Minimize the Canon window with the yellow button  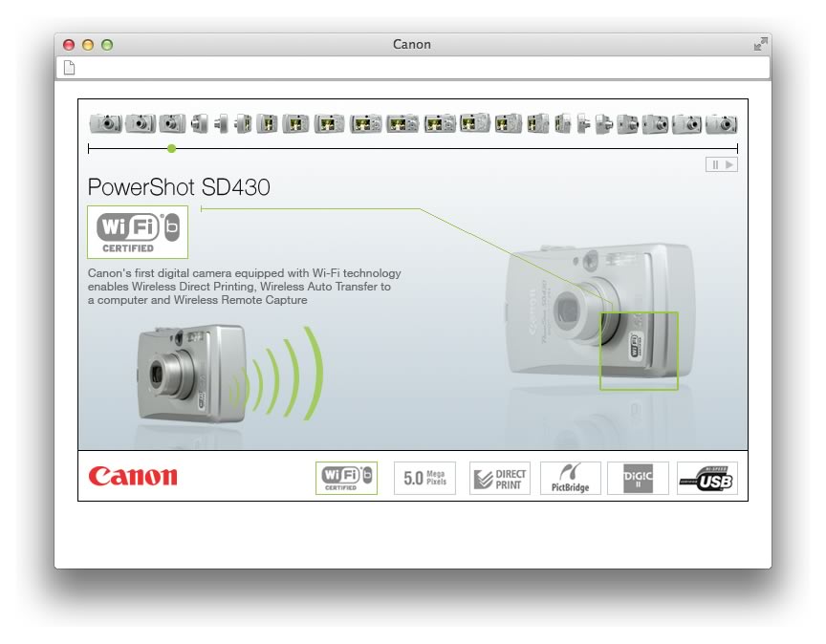tap(88, 45)
